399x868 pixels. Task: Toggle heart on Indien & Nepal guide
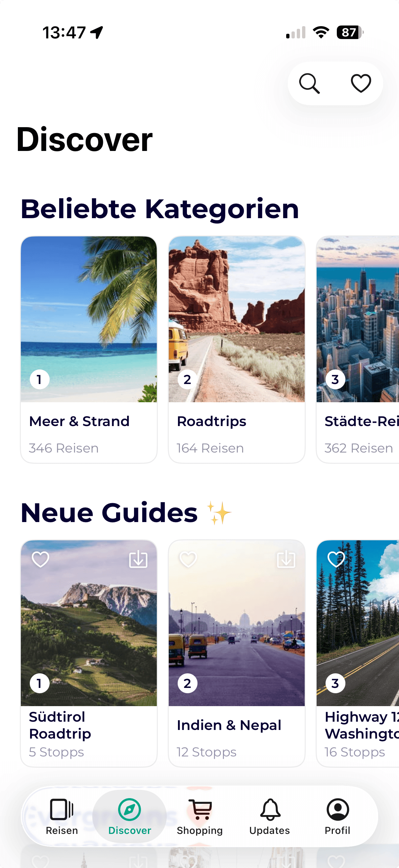(188, 559)
